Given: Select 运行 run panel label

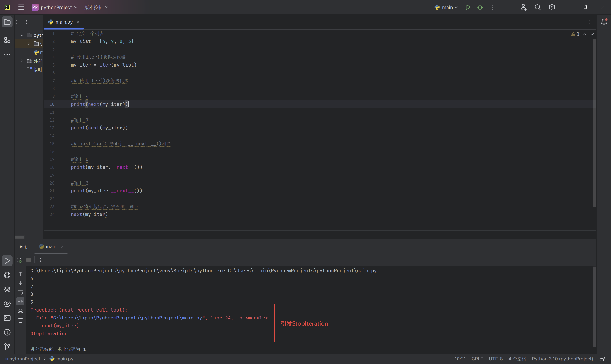Looking at the screenshot, I should point(24,246).
